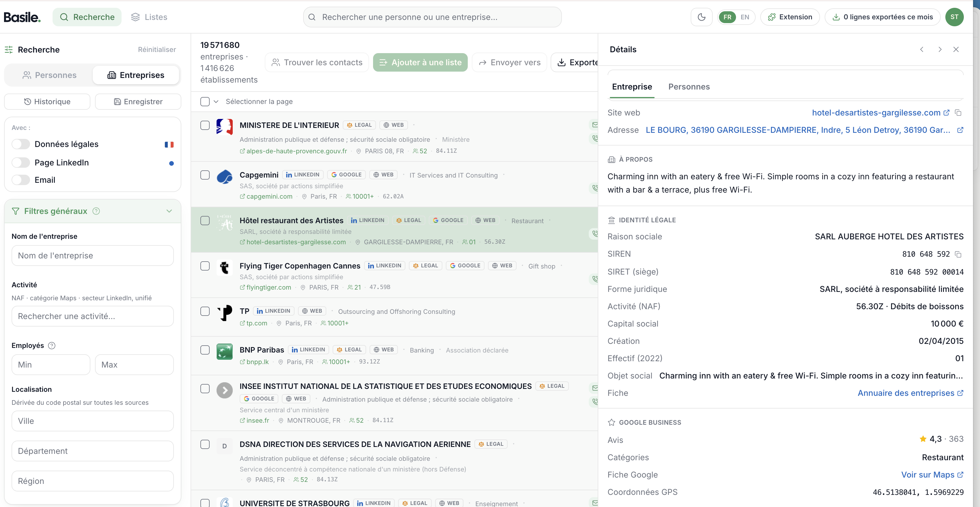Viewport: 980px width, 507px height.
Task: Collapse the Filtres généraux section
Action: (x=169, y=211)
